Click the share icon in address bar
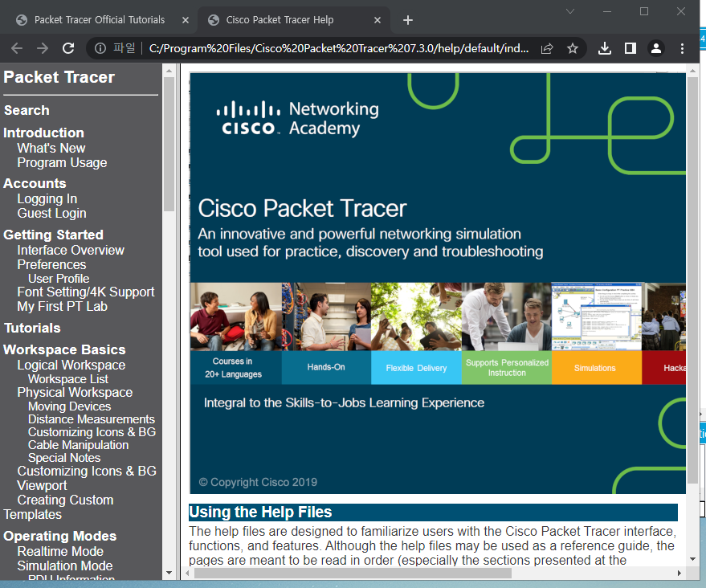Image resolution: width=706 pixels, height=588 pixels. [x=547, y=48]
